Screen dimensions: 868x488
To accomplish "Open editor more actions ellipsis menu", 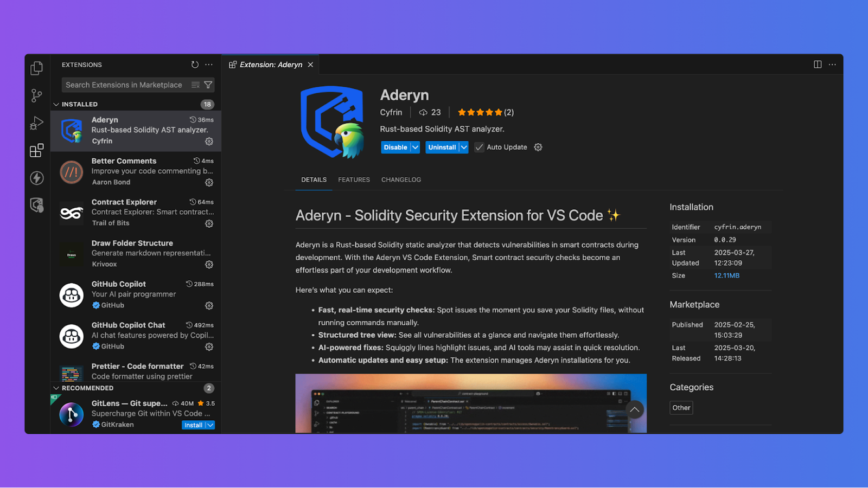I will [x=832, y=65].
